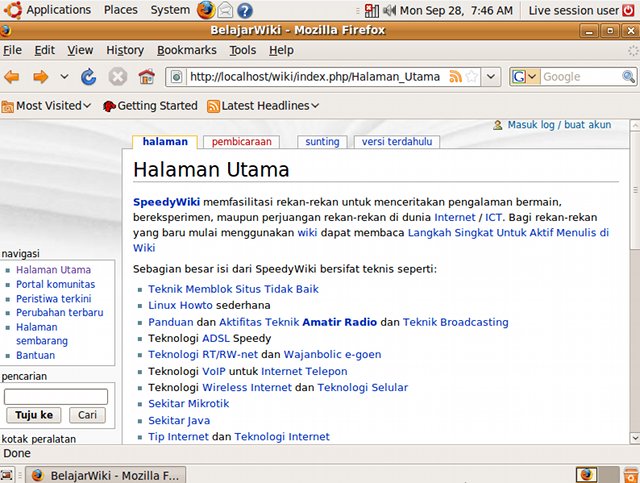This screenshot has width=640, height=483.
Task: Go to the Firefox home page icon
Action: point(147,77)
